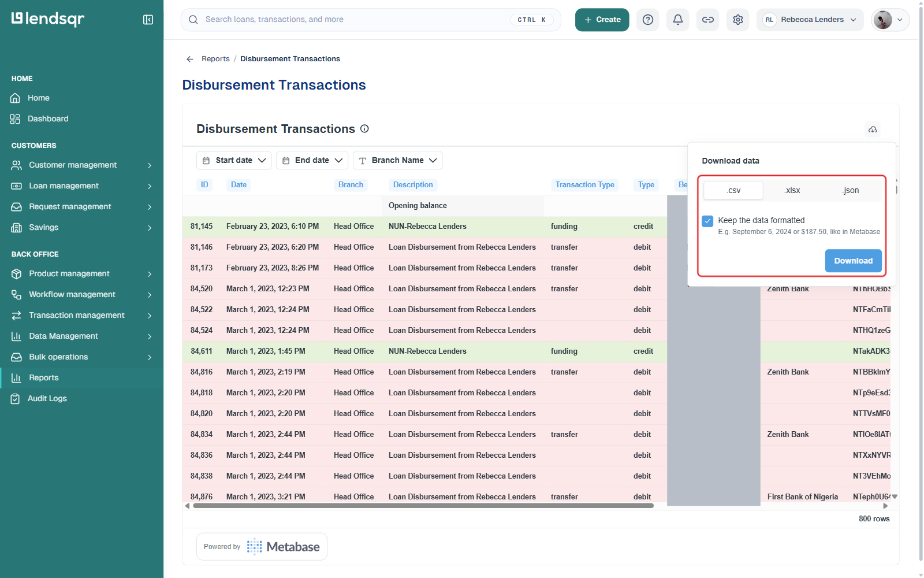Open the Branch Name filter dropdown

(398, 161)
